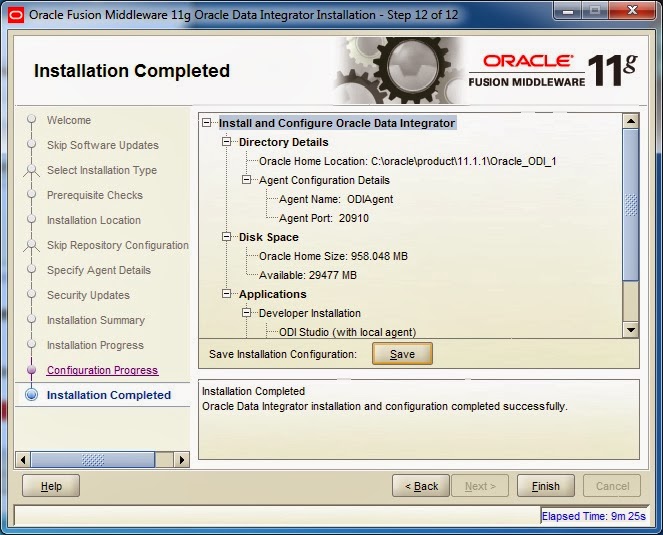Click the Save installation configuration button
This screenshot has height=535, width=663.
tap(402, 354)
